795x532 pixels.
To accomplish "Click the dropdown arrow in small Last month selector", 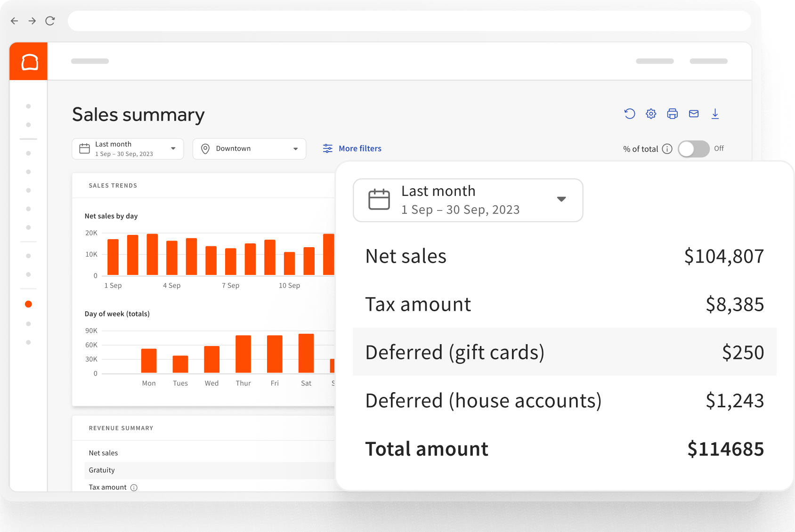I will click(173, 148).
